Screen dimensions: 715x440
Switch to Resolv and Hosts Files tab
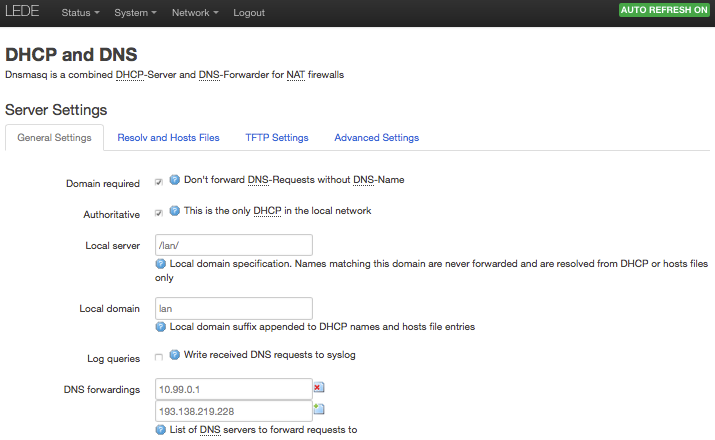coord(168,138)
